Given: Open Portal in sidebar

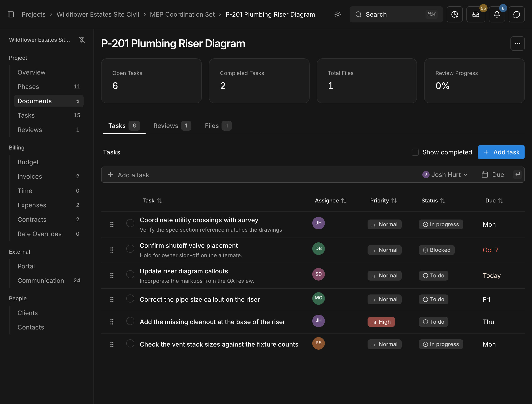Looking at the screenshot, I should 49,266.
